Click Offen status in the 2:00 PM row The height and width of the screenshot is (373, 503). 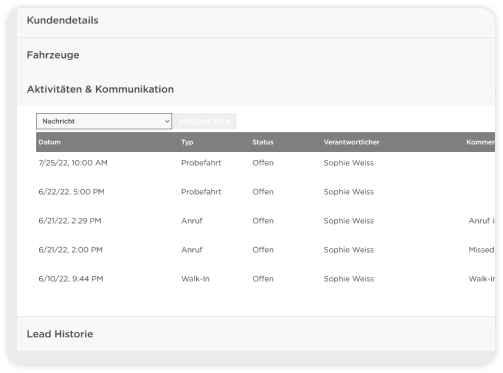tap(263, 250)
